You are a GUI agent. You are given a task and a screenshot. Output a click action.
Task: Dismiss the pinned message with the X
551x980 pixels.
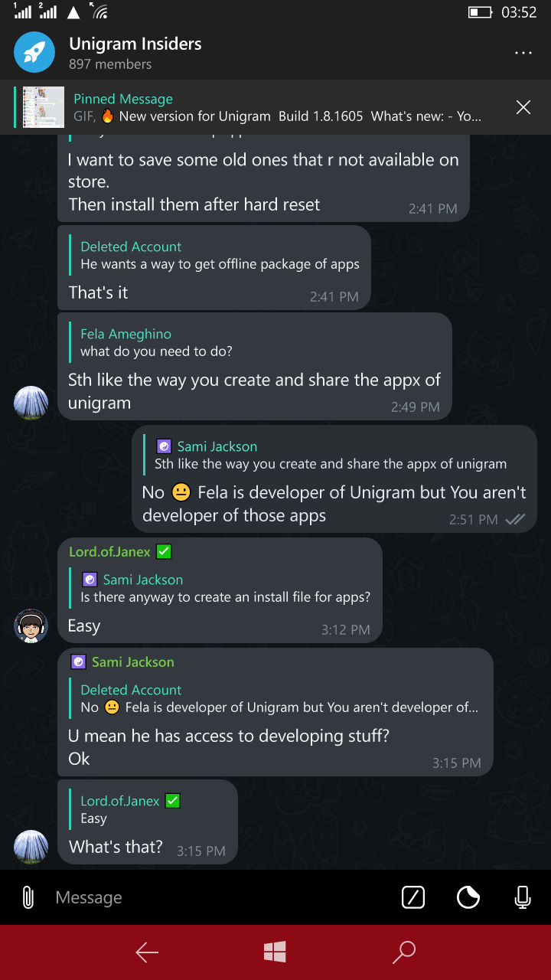point(523,106)
